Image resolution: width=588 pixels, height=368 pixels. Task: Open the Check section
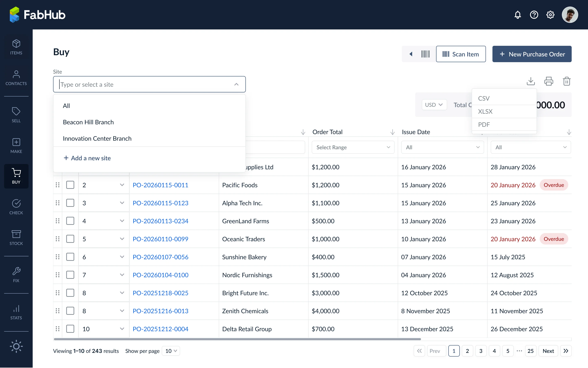pos(16,207)
